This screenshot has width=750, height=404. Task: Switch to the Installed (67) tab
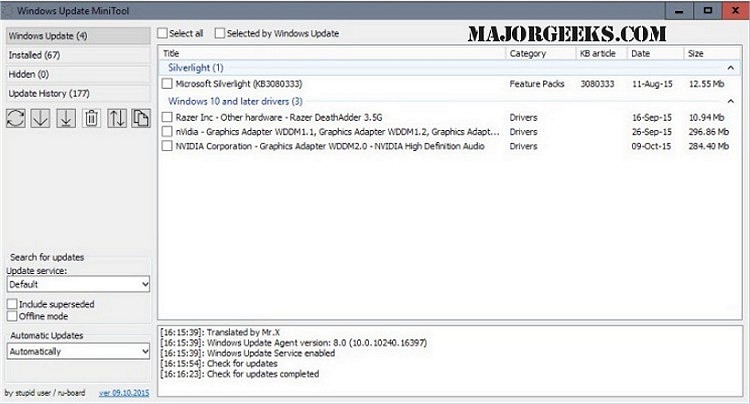78,55
